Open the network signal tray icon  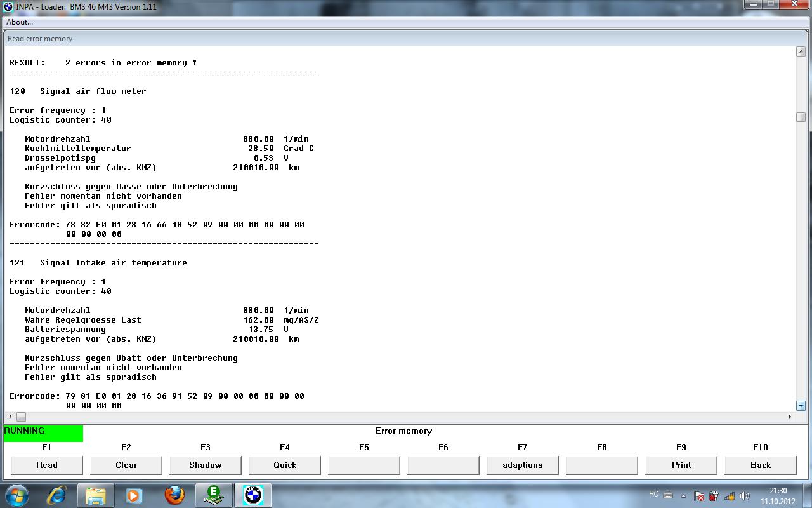coord(729,496)
